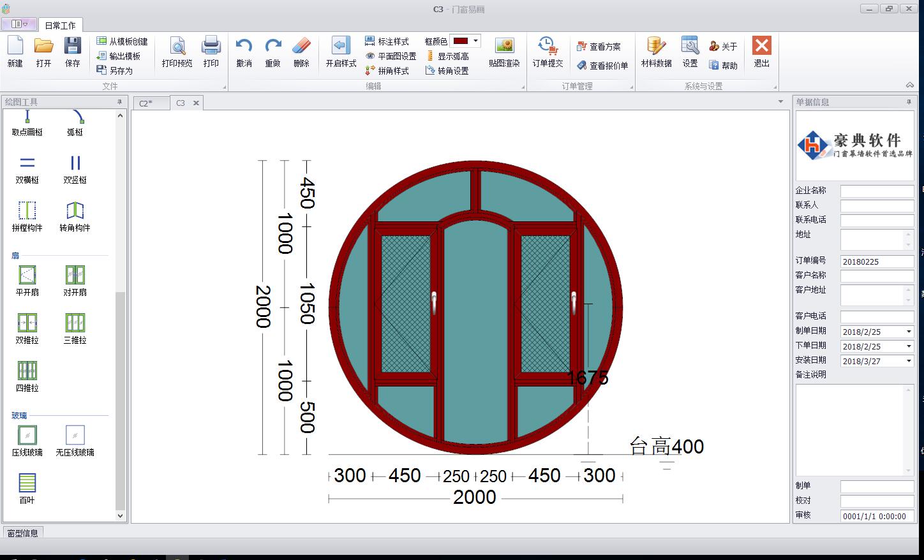
Task: Expand the 制单日期 date dropdown
Action: (909, 332)
